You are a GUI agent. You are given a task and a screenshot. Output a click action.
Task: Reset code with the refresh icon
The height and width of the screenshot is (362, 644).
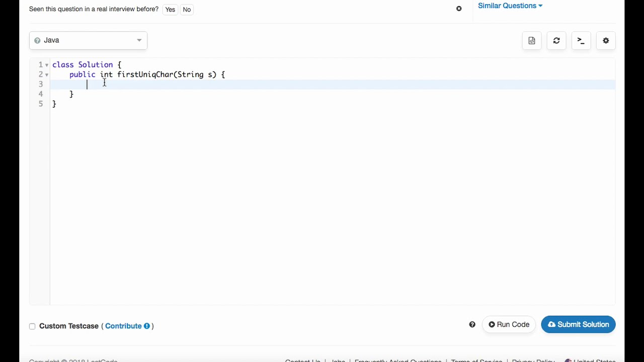point(556,41)
